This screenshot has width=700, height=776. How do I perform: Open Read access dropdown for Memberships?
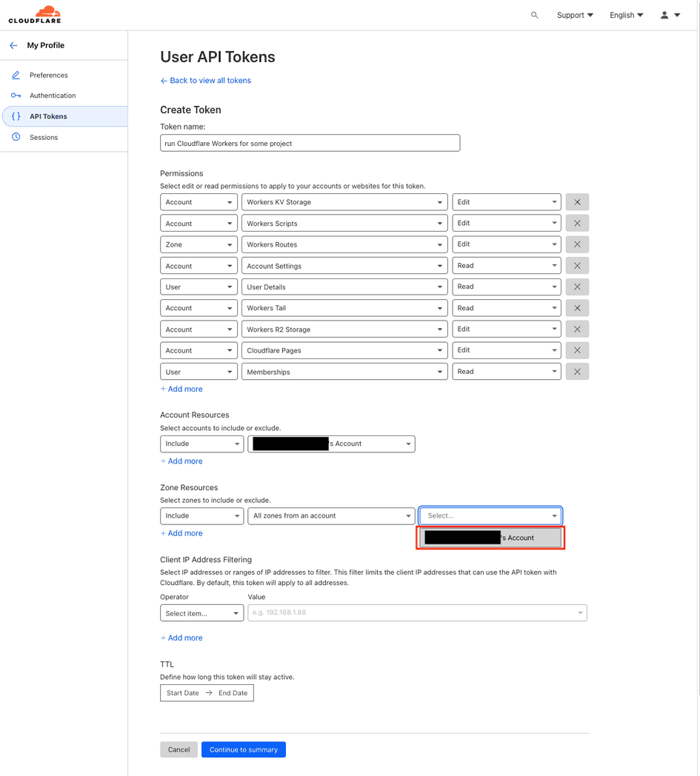tap(507, 372)
